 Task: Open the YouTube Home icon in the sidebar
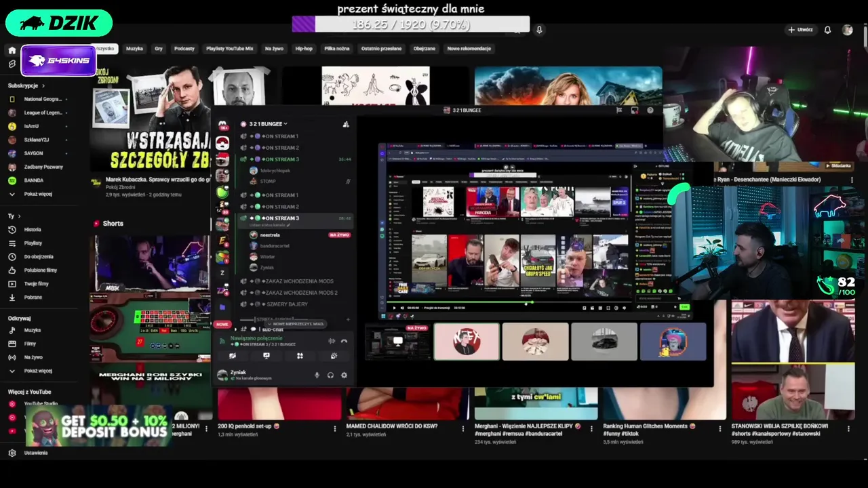(12, 50)
